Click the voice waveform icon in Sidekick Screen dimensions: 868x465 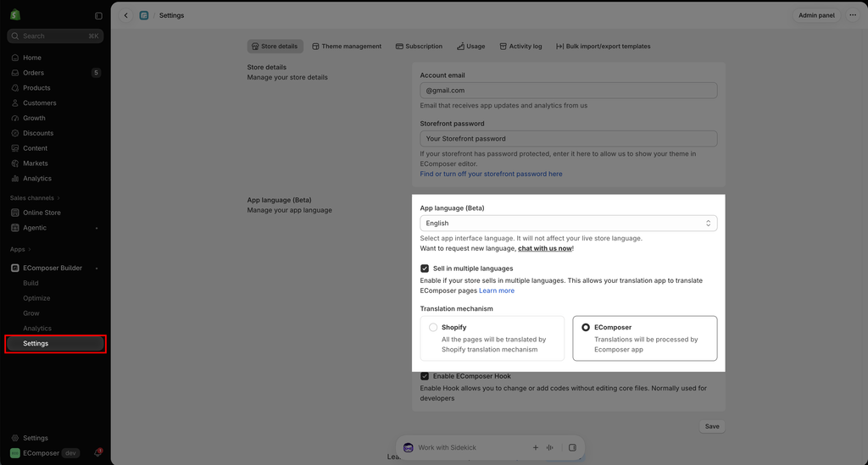point(549,447)
